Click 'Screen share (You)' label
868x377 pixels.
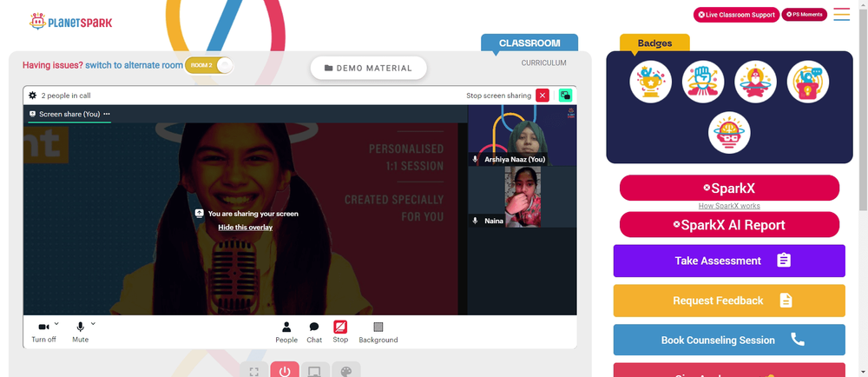(x=69, y=114)
